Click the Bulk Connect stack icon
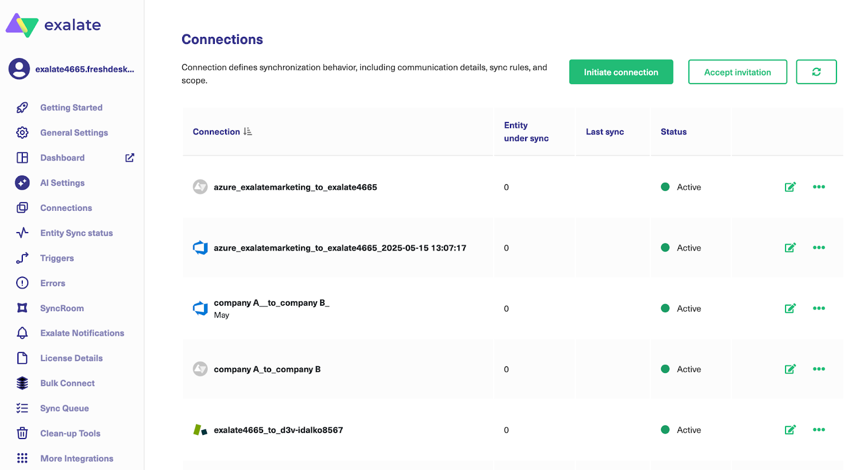 pos(22,383)
